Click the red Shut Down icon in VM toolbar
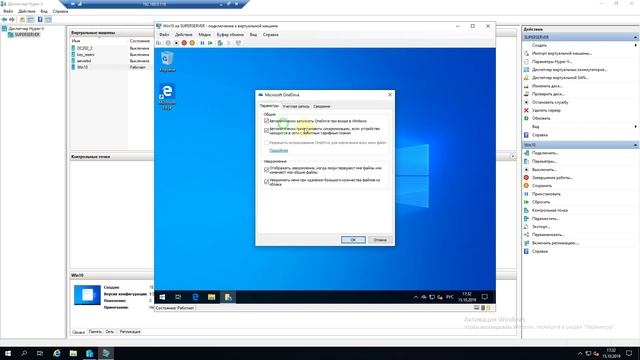The width and height of the screenshot is (640, 360). pos(184,43)
